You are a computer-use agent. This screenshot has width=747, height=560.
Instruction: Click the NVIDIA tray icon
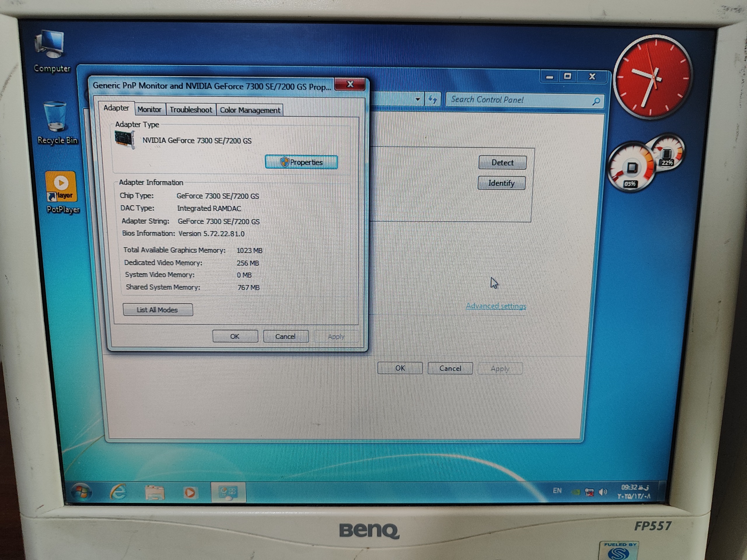point(575,492)
